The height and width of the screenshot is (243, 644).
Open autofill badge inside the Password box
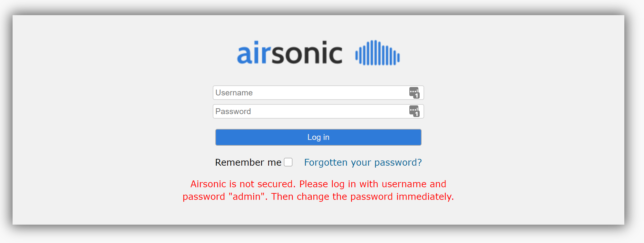pyautogui.click(x=414, y=111)
